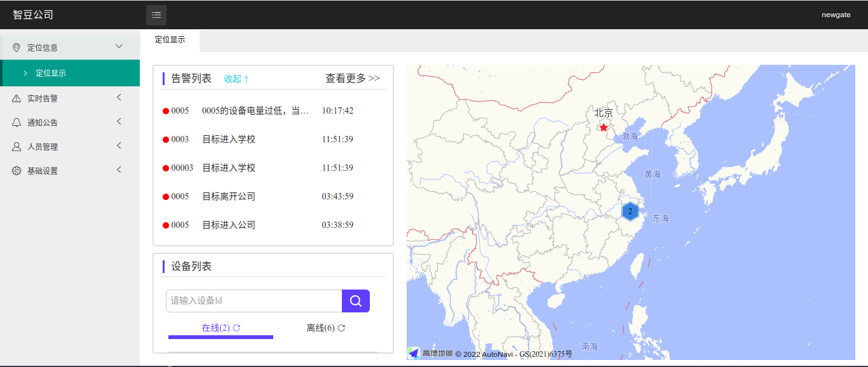Open the 定位显示 sidebar submenu item
Screen dimensions: 868x367
[x=51, y=73]
